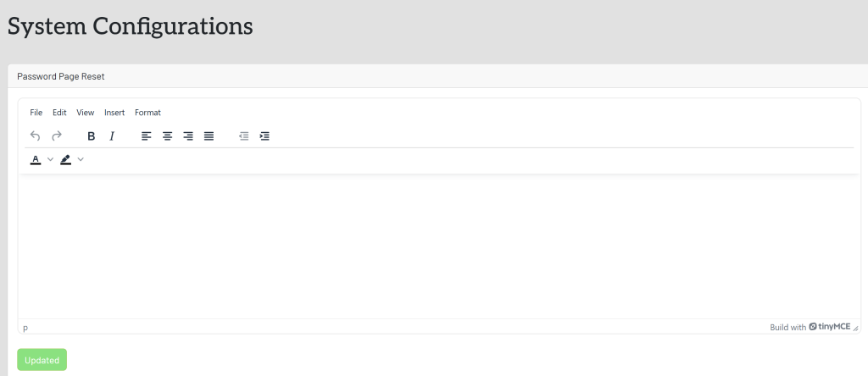Center align the text
Image resolution: width=868 pixels, height=376 pixels.
[168, 135]
